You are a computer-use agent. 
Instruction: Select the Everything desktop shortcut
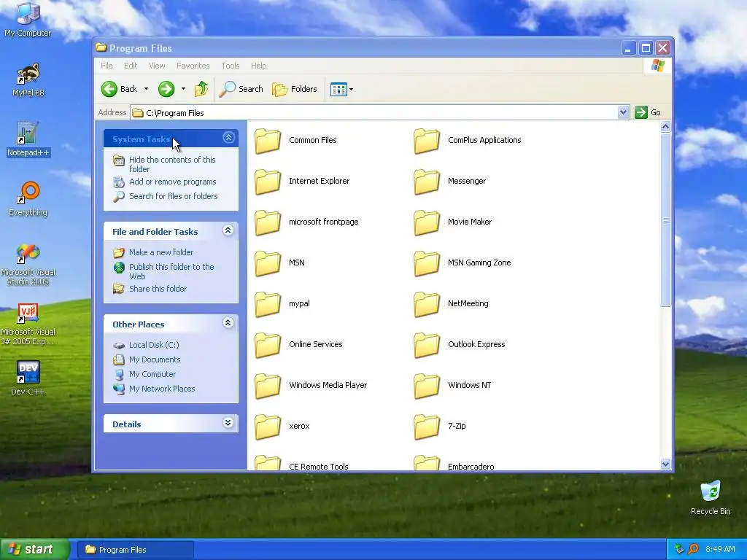pyautogui.click(x=28, y=198)
